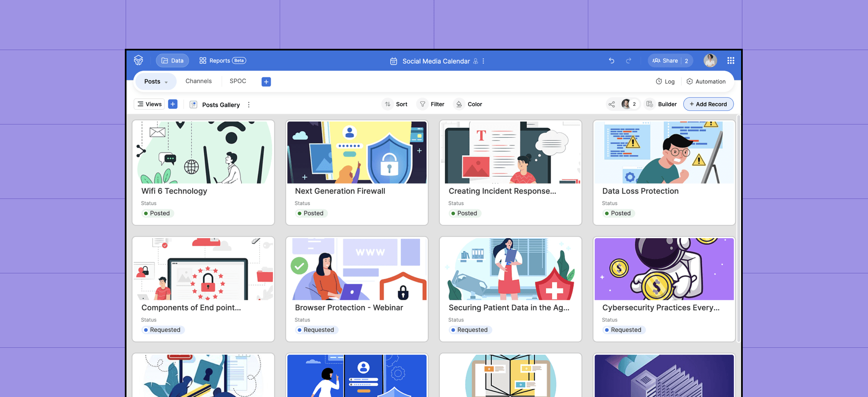Open the apps grid menu
This screenshot has height=397, width=868.
[731, 60]
